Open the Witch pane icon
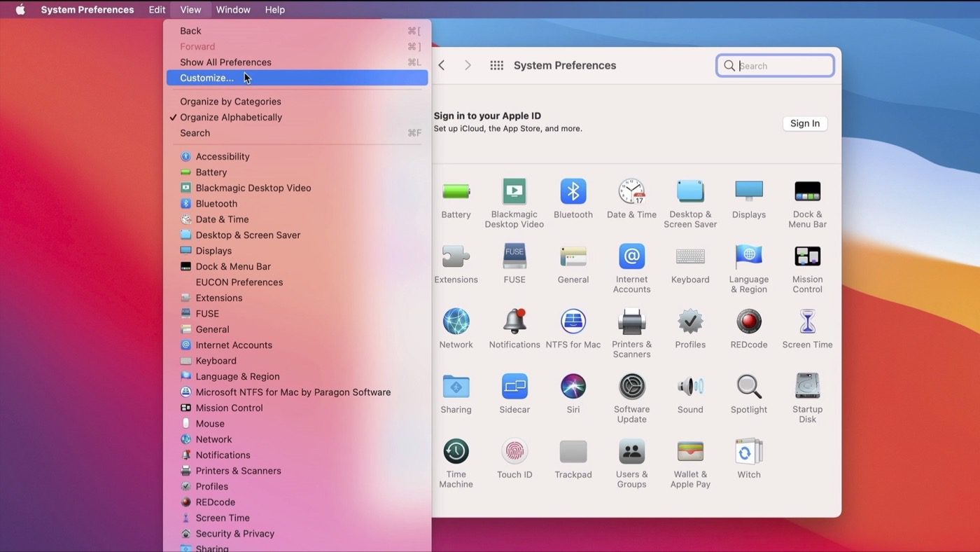Viewport: 980px width, 552px height. pyautogui.click(x=749, y=452)
